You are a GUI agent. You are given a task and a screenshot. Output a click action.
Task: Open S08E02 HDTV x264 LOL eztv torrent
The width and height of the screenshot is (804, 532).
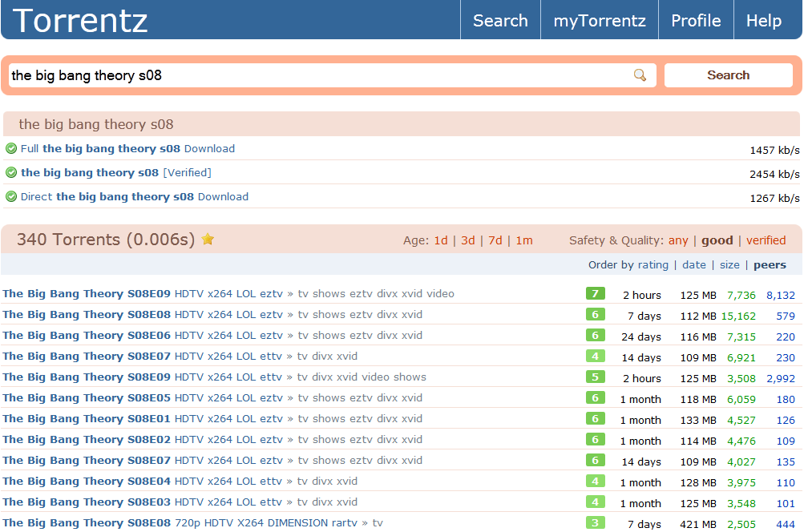143,440
